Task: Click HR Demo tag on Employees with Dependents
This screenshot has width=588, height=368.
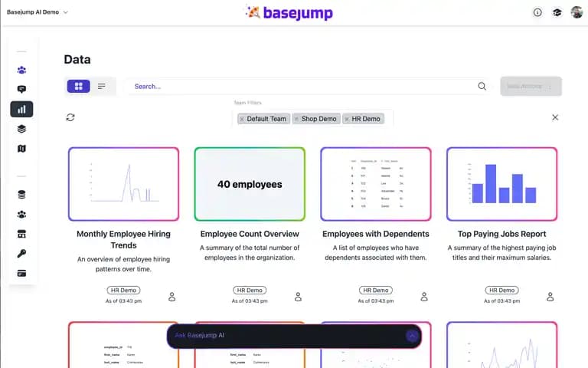Action: point(376,291)
